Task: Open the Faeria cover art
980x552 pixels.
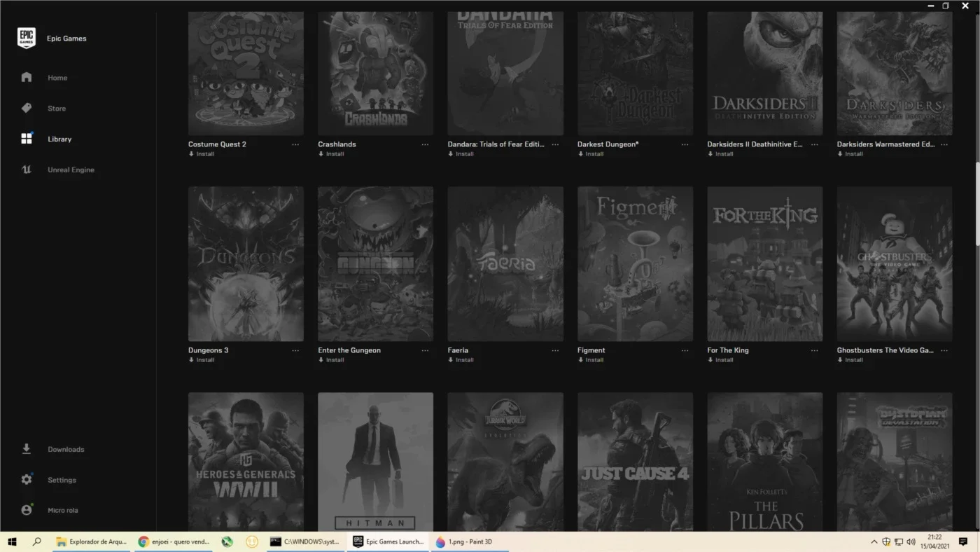Action: (505, 263)
